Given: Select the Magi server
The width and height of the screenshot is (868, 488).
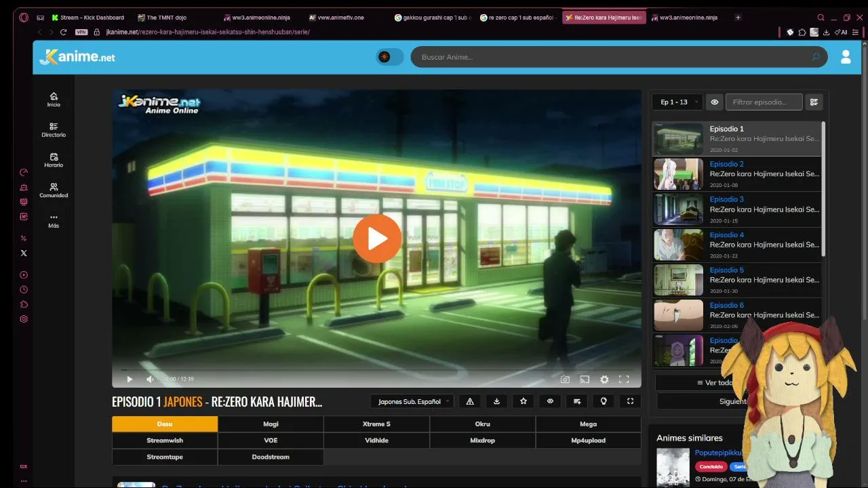Looking at the screenshot, I should pos(271,424).
